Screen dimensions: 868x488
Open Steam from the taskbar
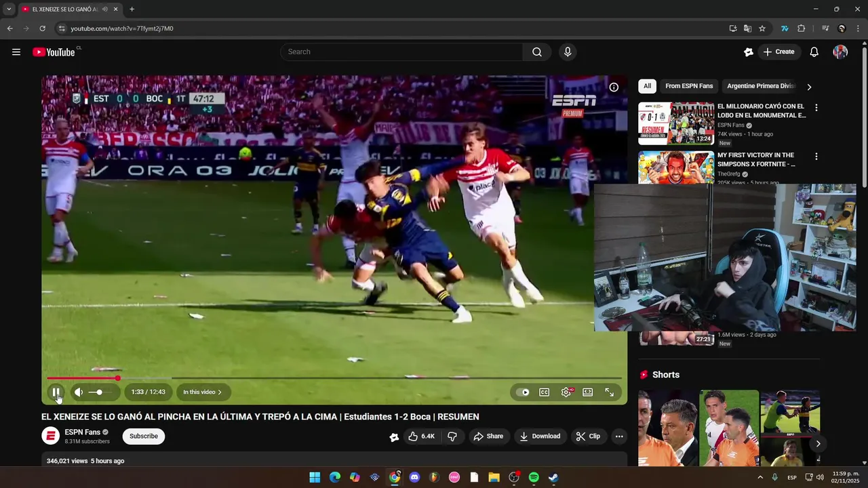point(553,477)
